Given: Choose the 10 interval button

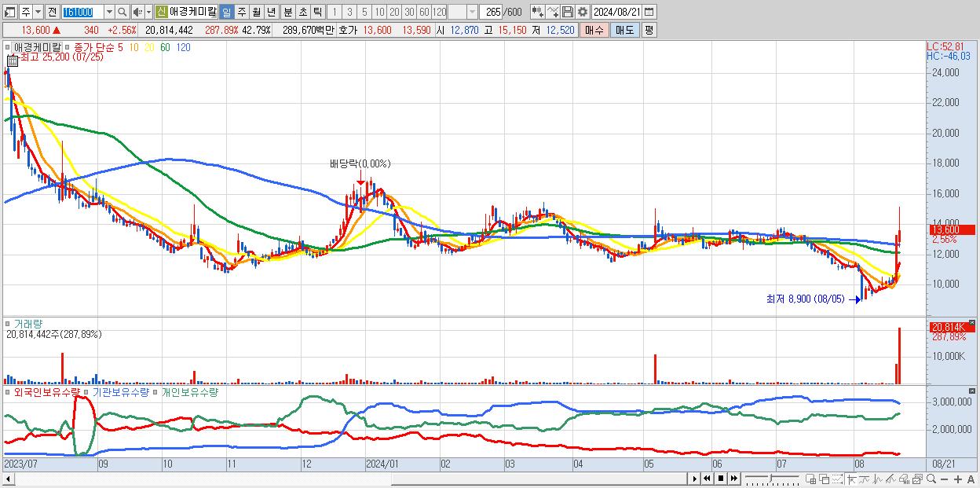Looking at the screenshot, I should point(379,12).
